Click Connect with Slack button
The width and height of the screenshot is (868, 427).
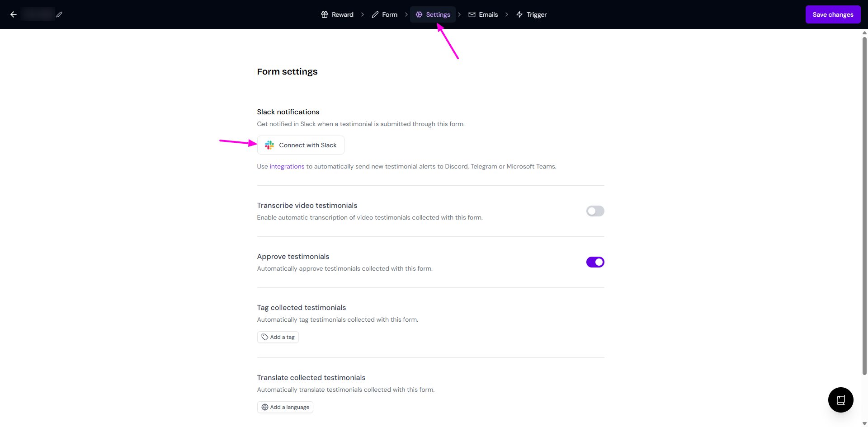[301, 145]
